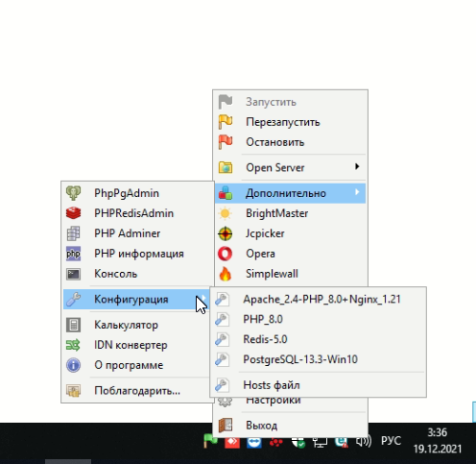
Task: Open PhpPgAdmin from the submenu
Action: point(137,193)
